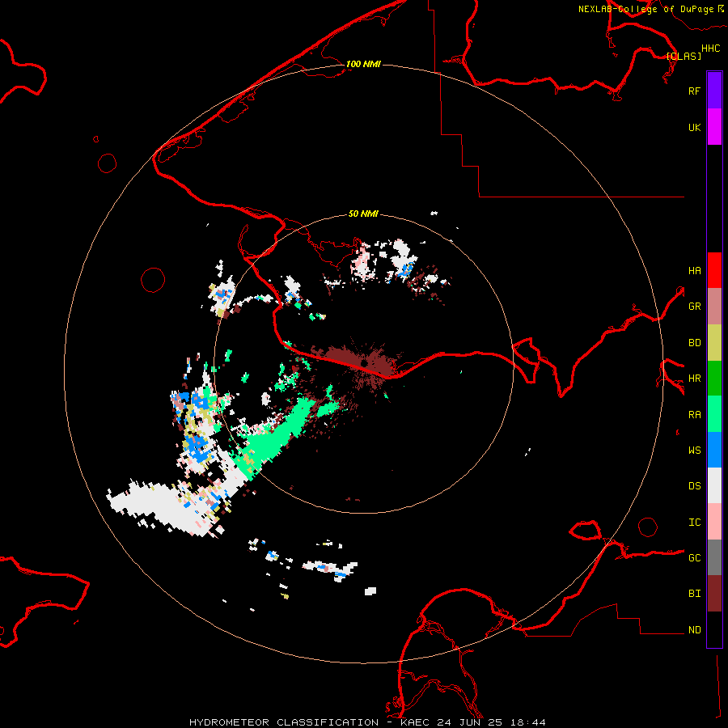Select the BD yellow legend block
The width and height of the screenshot is (728, 728).
714,343
